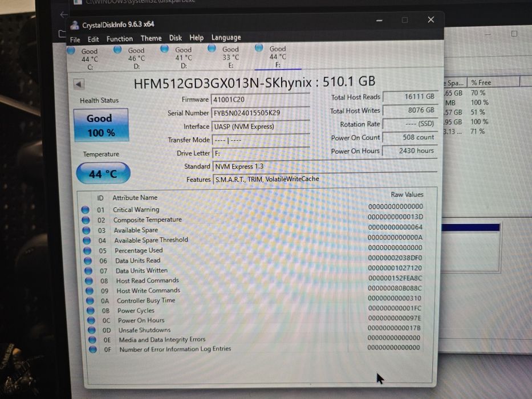
Task: Click the status icon for Controller Busy Time
Action: coord(90,300)
